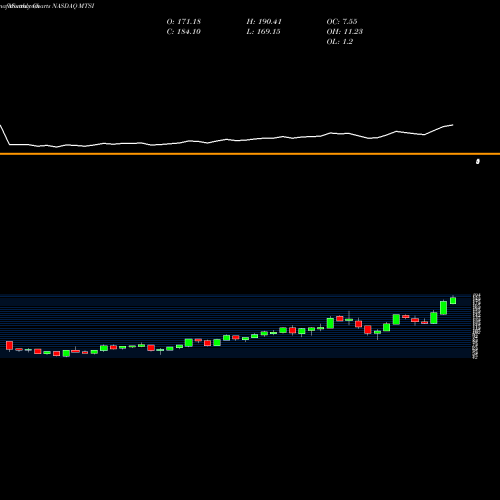Click the 0 label under orange line
Screen dimensions: 500x500
478,162
